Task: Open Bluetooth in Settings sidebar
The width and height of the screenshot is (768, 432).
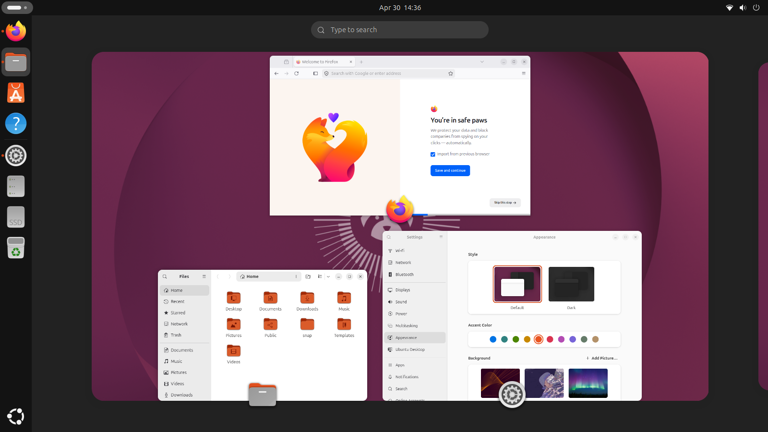Action: pos(415,274)
